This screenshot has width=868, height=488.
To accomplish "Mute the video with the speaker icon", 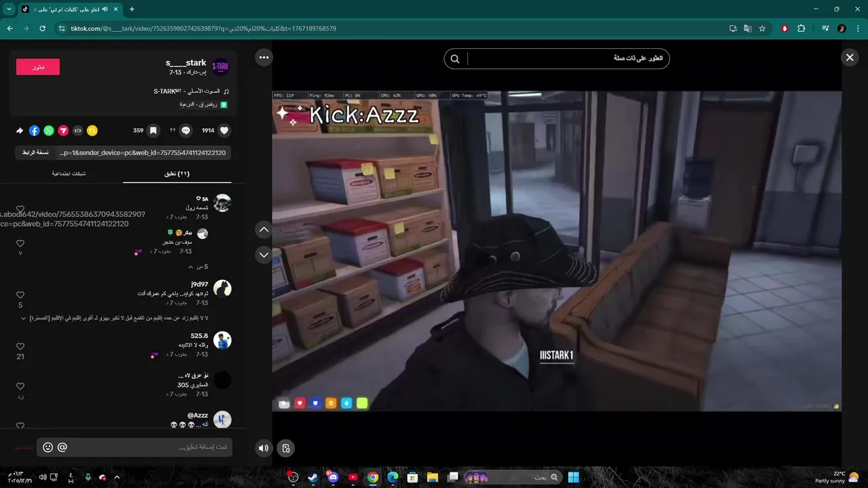I will (x=264, y=447).
